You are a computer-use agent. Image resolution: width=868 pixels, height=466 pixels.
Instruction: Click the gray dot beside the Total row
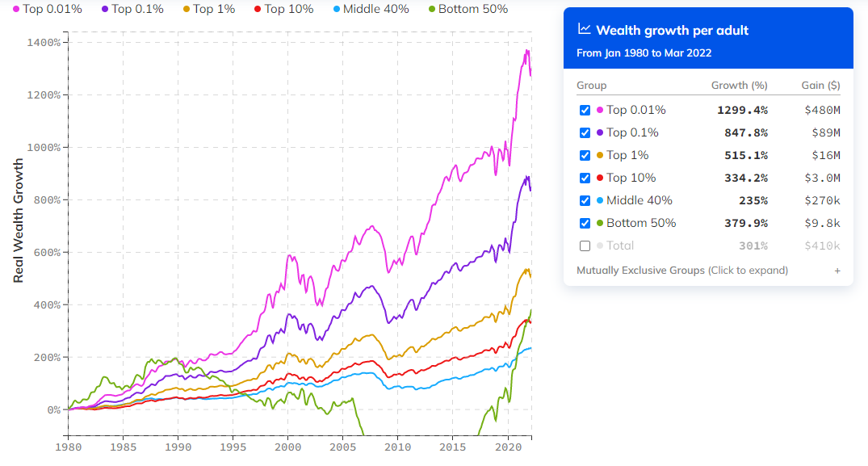599,245
